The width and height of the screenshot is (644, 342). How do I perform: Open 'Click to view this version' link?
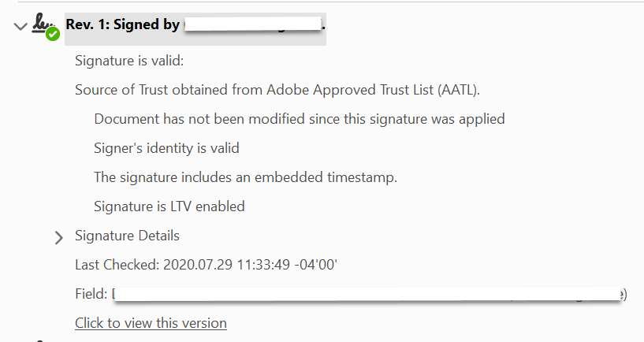(x=151, y=323)
